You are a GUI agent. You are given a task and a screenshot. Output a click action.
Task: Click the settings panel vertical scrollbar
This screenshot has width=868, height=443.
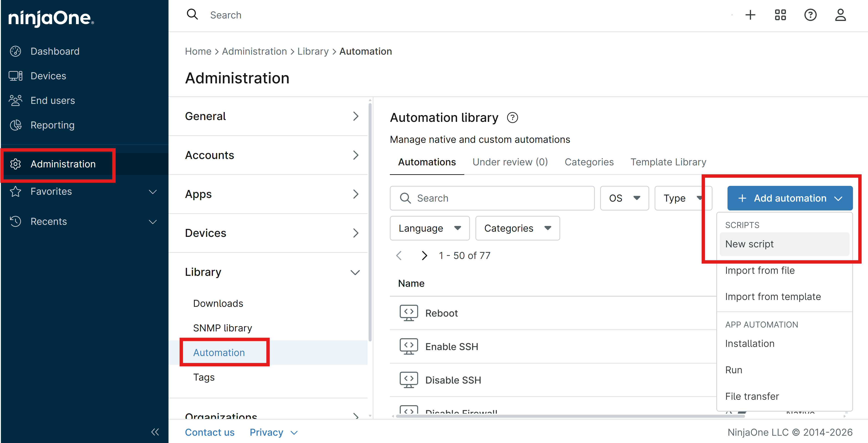pyautogui.click(x=370, y=223)
